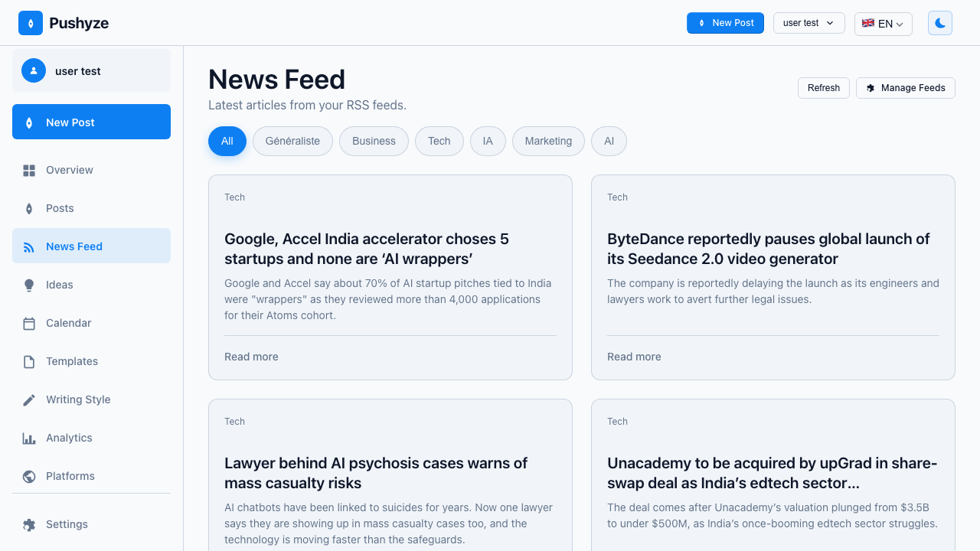
Task: Select the Writing Style pencil icon
Action: (x=29, y=399)
